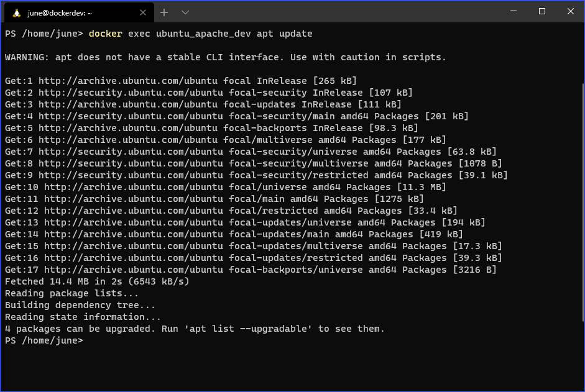585x392 pixels.
Task: Click the Get:14 focal-updates/main line
Action: (234, 234)
